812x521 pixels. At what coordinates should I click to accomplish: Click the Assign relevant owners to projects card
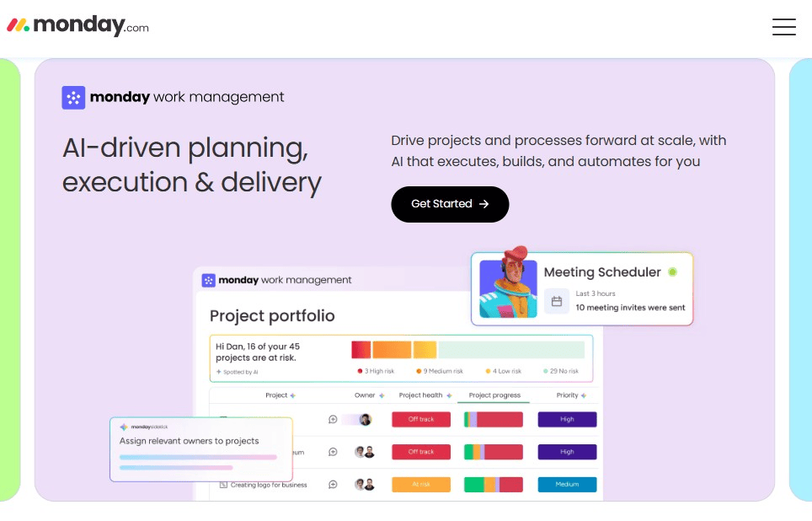[201, 449]
